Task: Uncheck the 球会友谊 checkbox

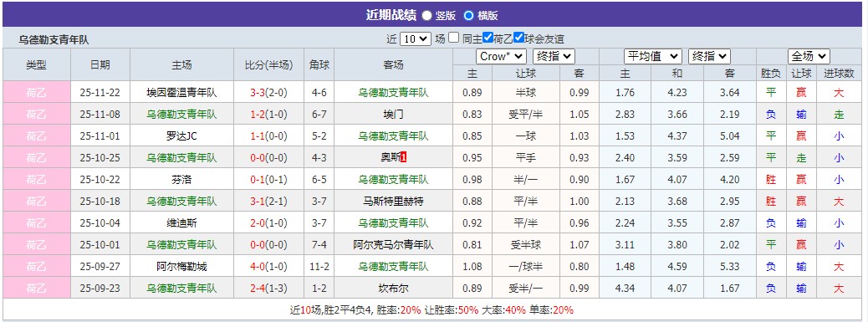Action: point(518,38)
